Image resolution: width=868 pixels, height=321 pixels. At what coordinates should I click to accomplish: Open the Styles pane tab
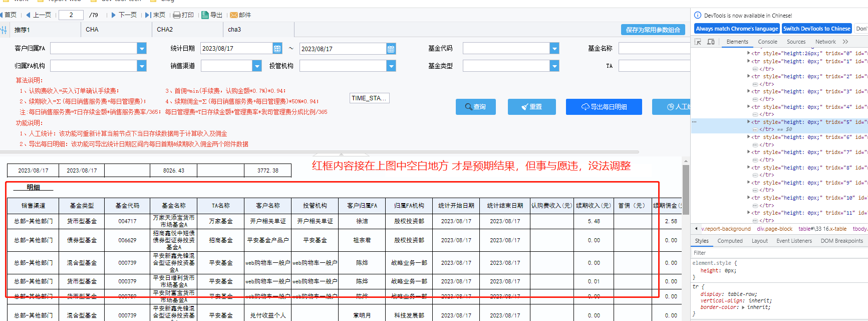(702, 241)
